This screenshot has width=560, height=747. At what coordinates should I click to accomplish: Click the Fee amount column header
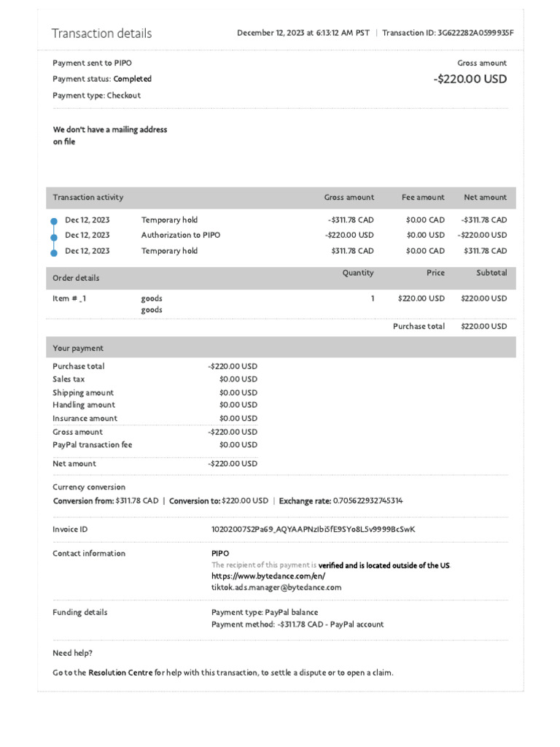(x=423, y=197)
